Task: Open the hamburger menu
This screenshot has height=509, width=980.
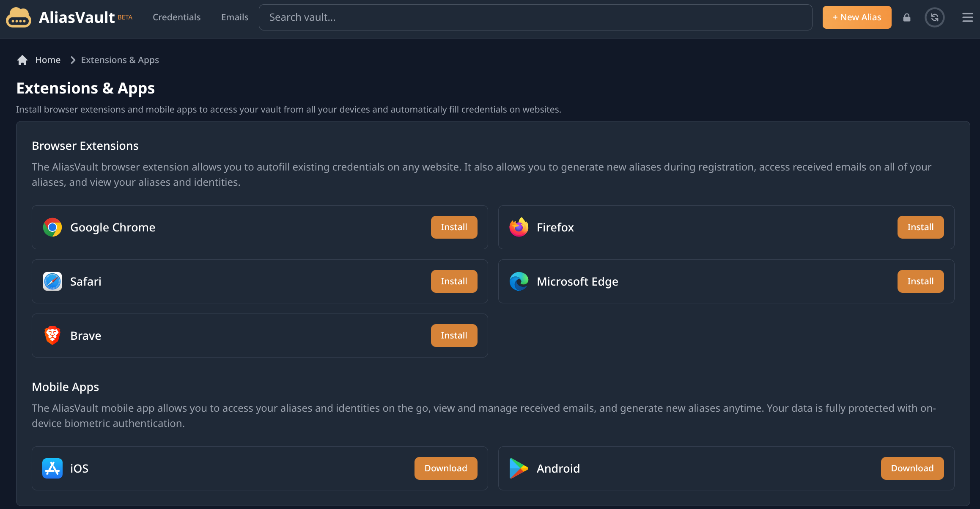Action: 967,17
